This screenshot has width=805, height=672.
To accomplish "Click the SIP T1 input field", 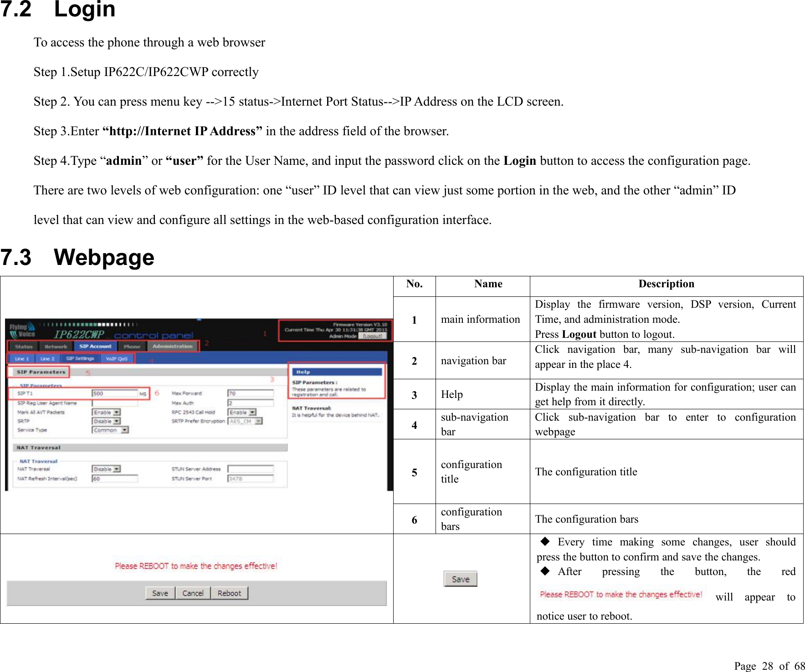I will click(115, 393).
